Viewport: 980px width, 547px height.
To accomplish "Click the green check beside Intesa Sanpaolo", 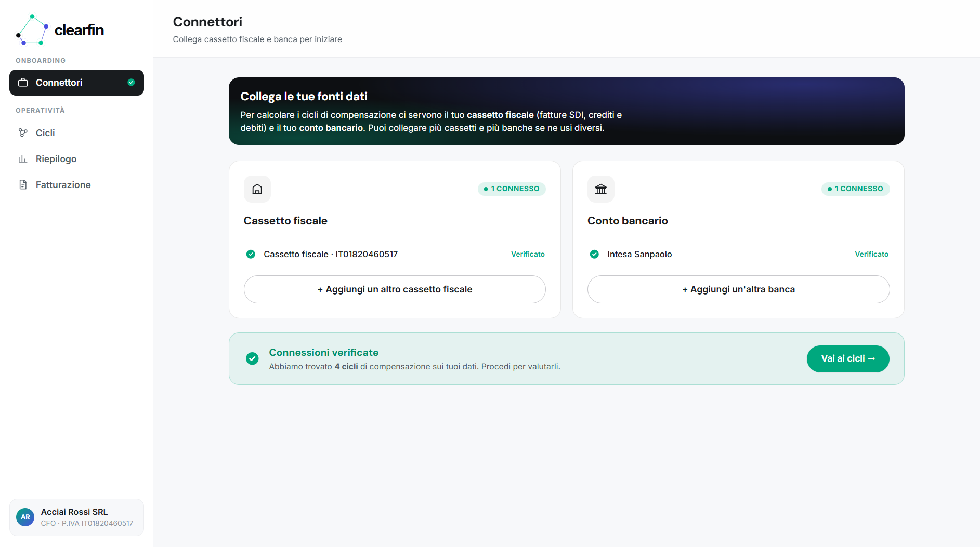I will click(594, 254).
